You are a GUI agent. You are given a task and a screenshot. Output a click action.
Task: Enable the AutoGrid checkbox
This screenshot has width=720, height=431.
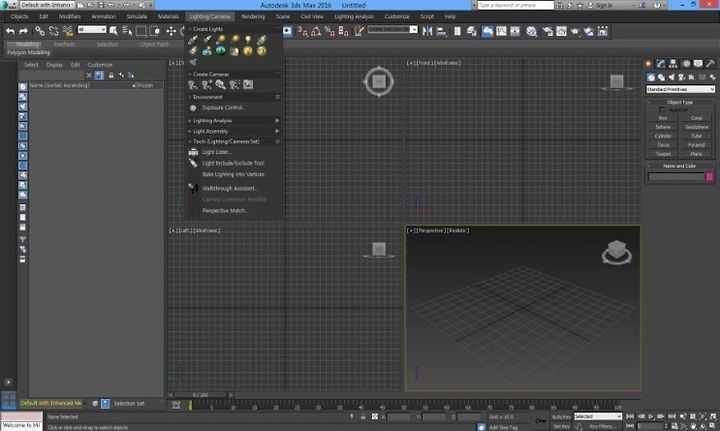(662, 110)
